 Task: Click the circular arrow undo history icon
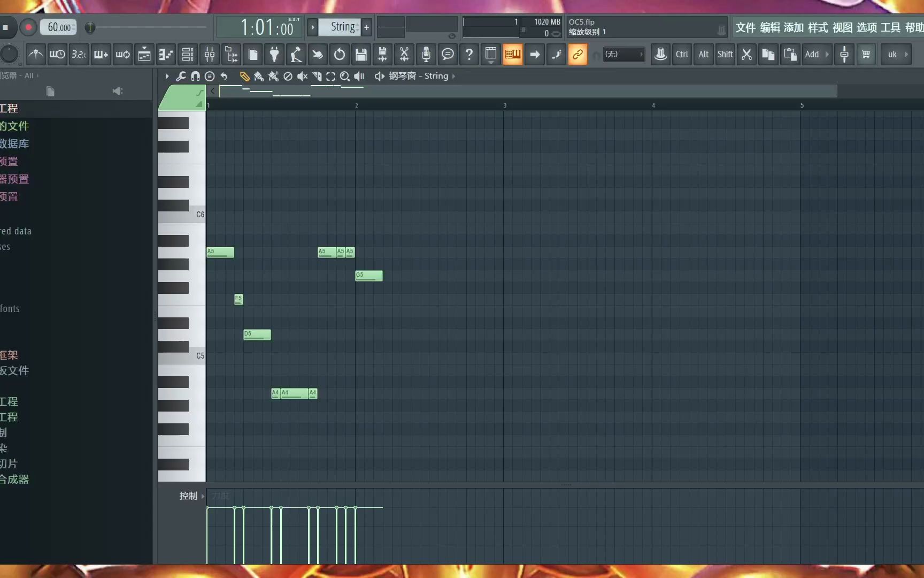pyautogui.click(x=340, y=55)
